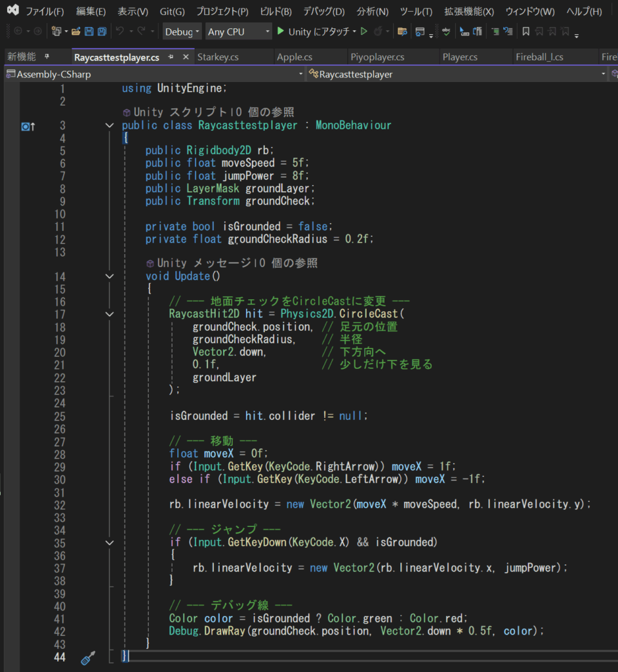The image size is (618, 672).
Task: Open the Any CPU platform dropdown
Action: pyautogui.click(x=237, y=31)
